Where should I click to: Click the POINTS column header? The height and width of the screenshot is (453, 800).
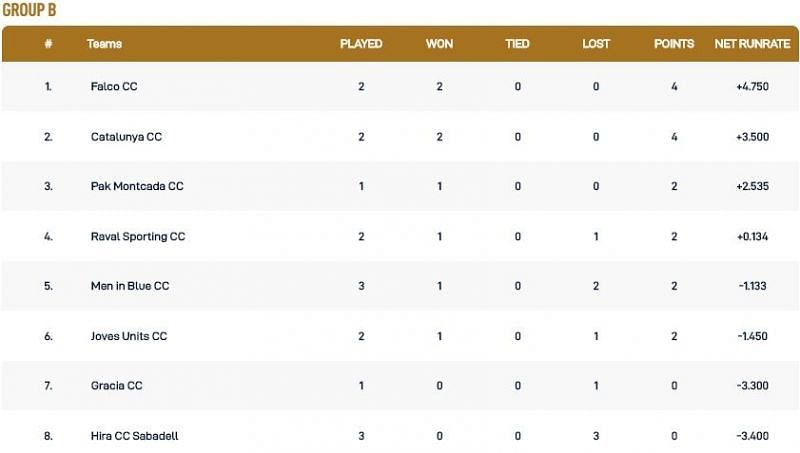click(674, 44)
